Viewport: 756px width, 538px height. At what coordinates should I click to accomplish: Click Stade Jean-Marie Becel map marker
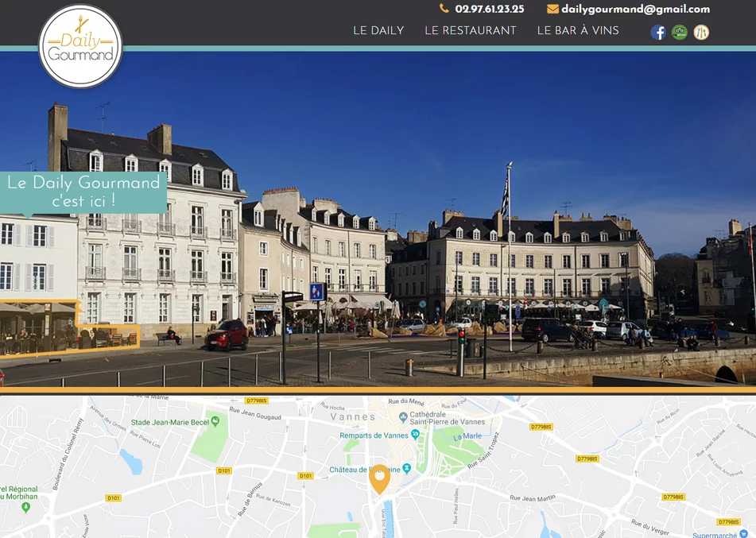(x=215, y=421)
